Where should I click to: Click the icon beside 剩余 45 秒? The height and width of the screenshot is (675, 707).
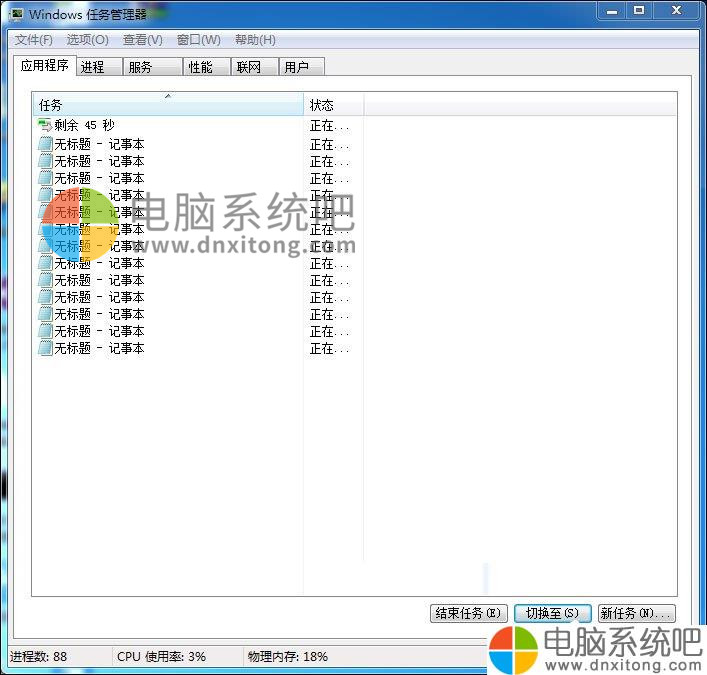point(45,125)
